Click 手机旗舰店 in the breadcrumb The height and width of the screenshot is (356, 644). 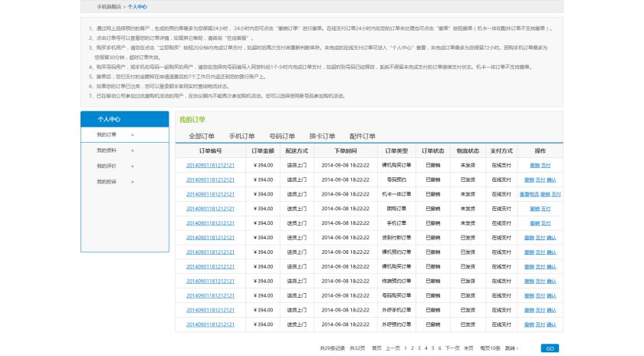point(109,7)
